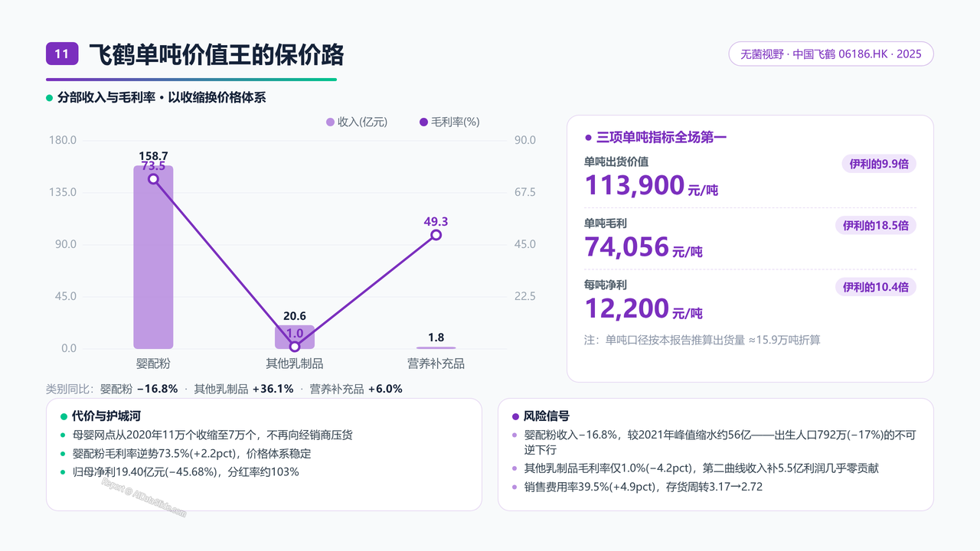The height and width of the screenshot is (551, 980).
Task: Click the slide title 飞鹤单吨价值王的保价路
Action: pyautogui.click(x=217, y=54)
